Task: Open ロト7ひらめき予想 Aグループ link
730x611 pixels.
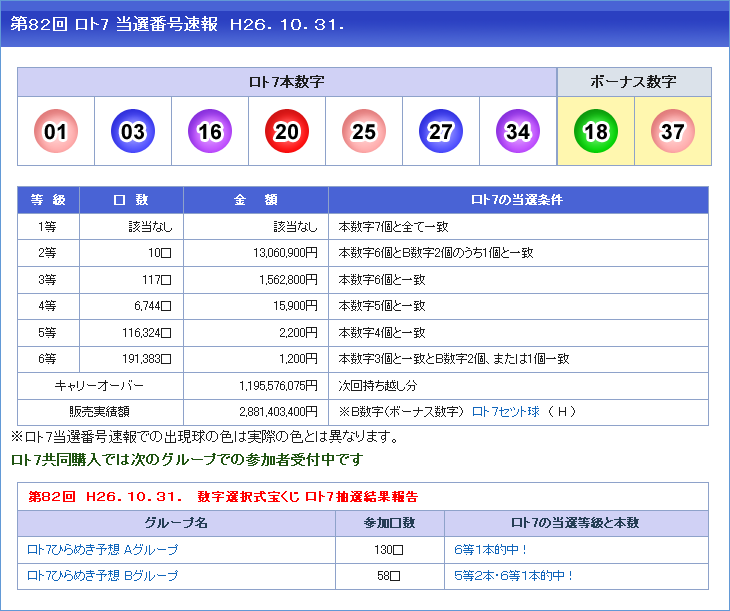Action: pos(102,550)
